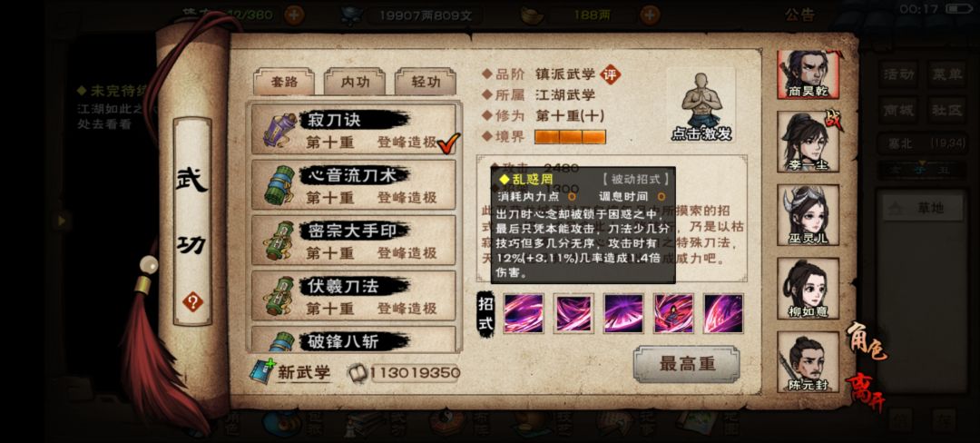Select 商昊乾 character portrait
Screen dimensions: 980x443
808,74
